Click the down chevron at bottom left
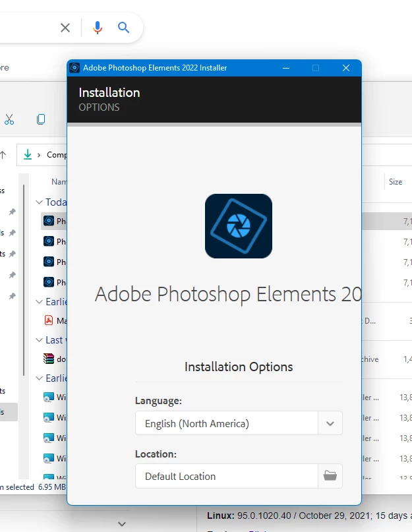 (x=122, y=524)
